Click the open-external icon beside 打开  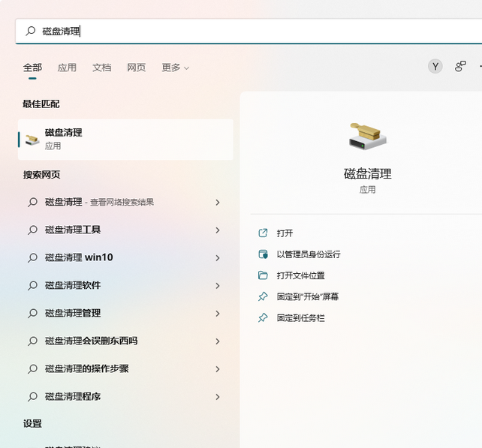point(263,233)
